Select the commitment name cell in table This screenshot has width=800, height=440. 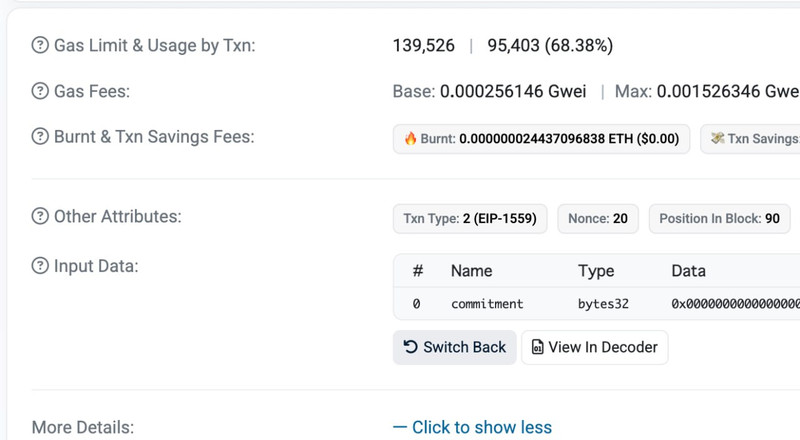[487, 304]
